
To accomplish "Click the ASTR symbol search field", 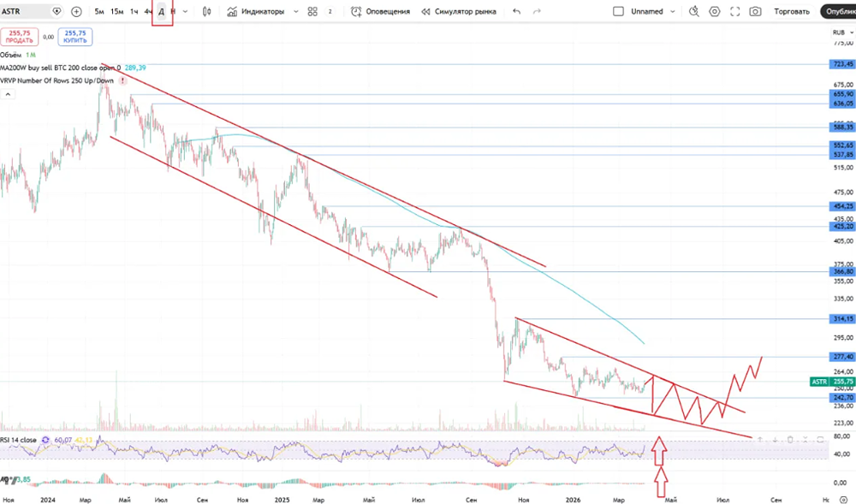I will (27, 11).
